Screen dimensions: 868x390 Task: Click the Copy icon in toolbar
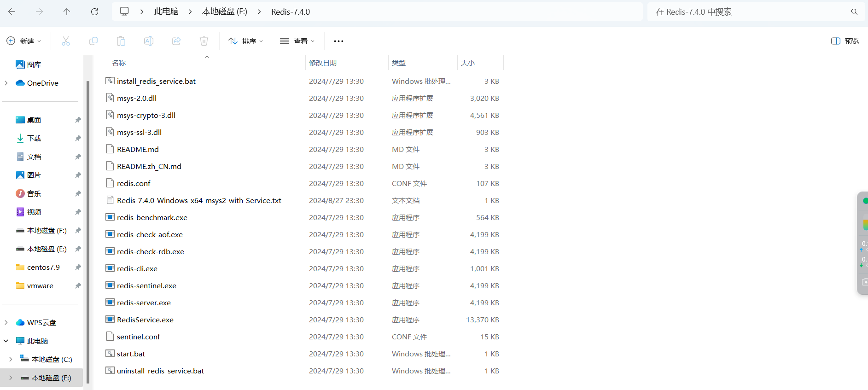click(93, 41)
